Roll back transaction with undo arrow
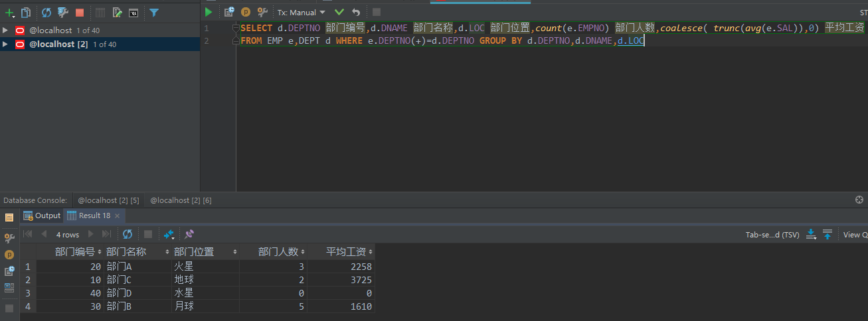868x321 pixels. pyautogui.click(x=356, y=12)
